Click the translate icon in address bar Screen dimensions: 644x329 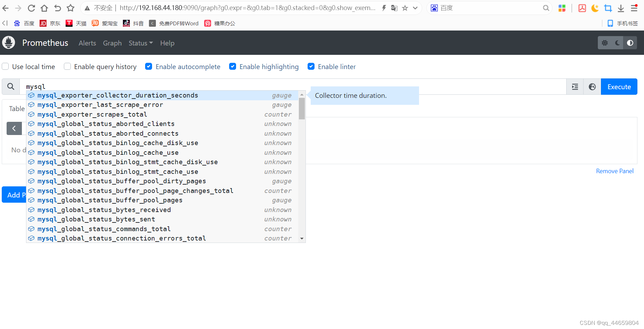(394, 8)
